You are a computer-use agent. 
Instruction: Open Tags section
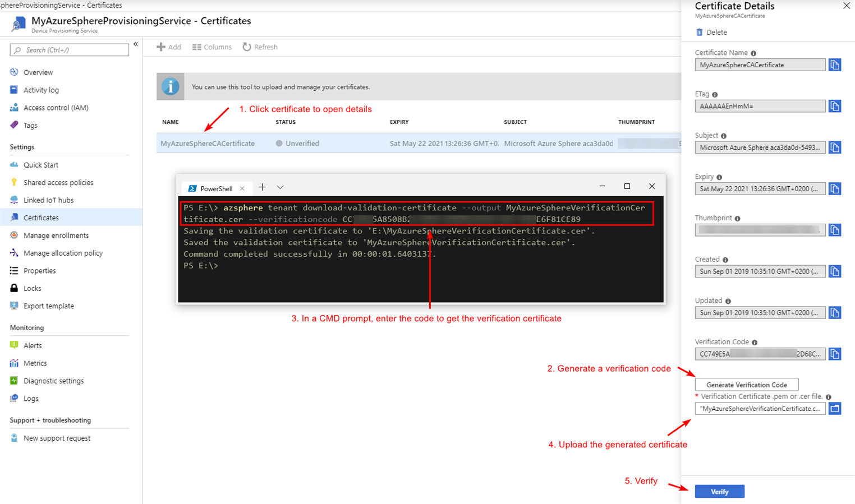(x=30, y=125)
